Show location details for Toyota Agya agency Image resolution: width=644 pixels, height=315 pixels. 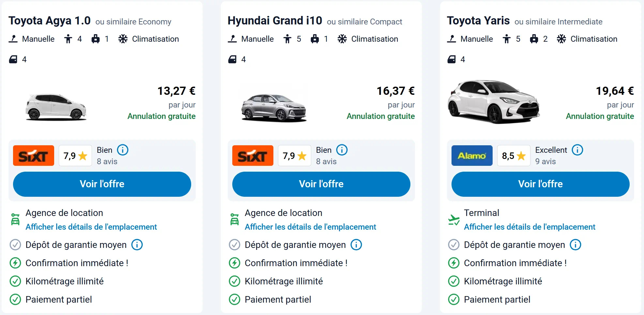pyautogui.click(x=91, y=227)
